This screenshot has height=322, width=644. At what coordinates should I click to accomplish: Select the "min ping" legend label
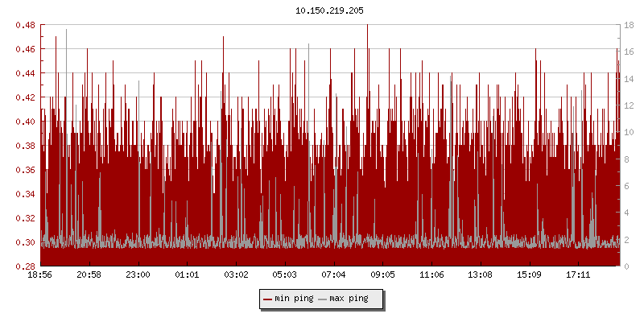(x=293, y=299)
